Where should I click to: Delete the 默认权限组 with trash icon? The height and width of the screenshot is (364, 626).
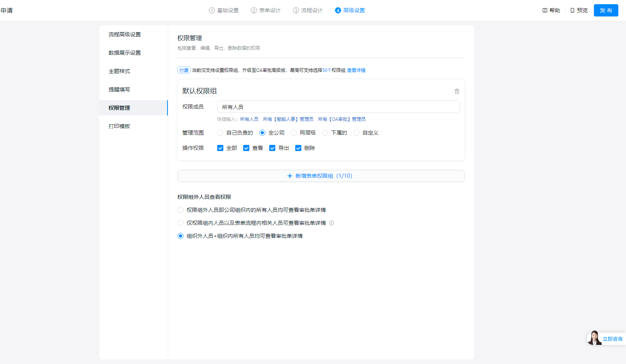point(457,91)
